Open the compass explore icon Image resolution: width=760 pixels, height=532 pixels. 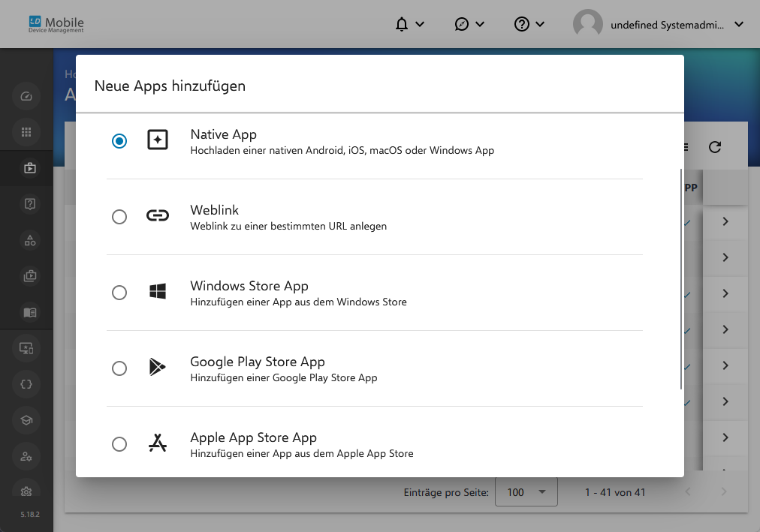click(461, 24)
